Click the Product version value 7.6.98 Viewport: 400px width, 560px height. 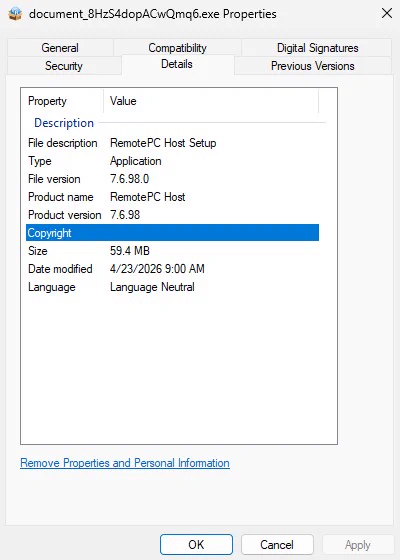[x=125, y=215]
